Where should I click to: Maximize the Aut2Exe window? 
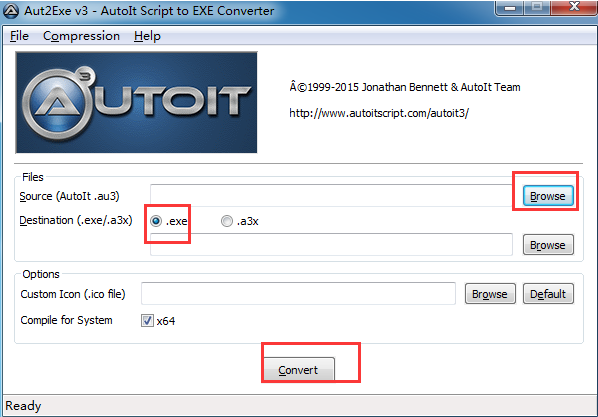pos(537,8)
